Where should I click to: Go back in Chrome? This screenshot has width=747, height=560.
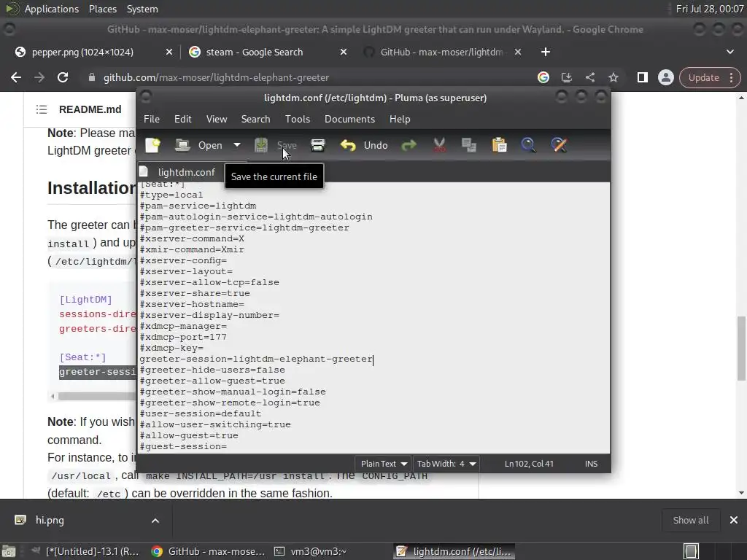[x=16, y=77]
